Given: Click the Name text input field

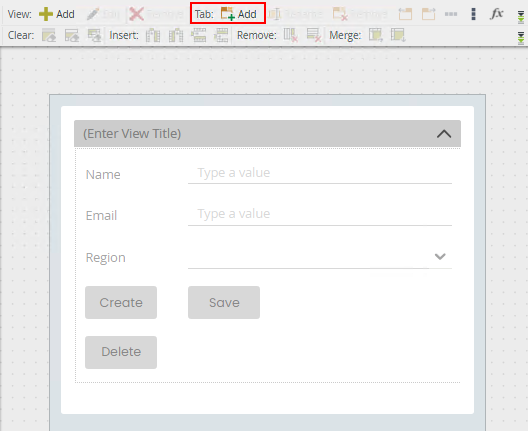Looking at the screenshot, I should click(x=320, y=173).
